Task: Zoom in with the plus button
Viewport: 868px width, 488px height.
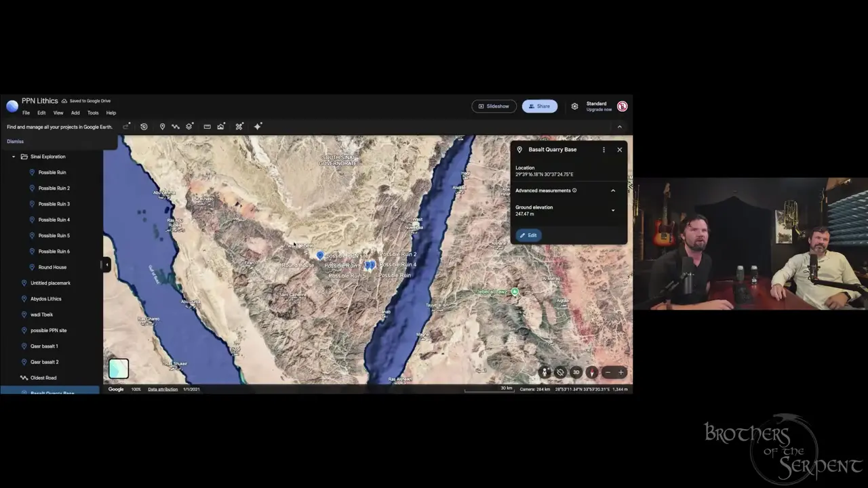Action: point(620,372)
